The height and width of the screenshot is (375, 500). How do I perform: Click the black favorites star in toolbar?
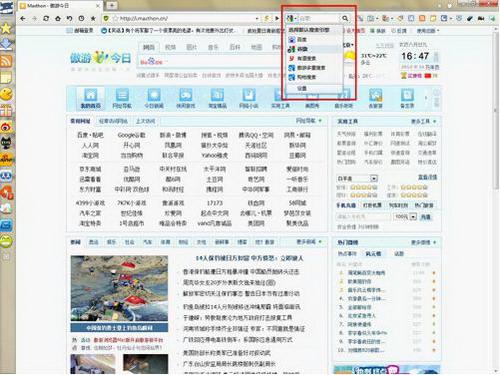tap(93, 18)
